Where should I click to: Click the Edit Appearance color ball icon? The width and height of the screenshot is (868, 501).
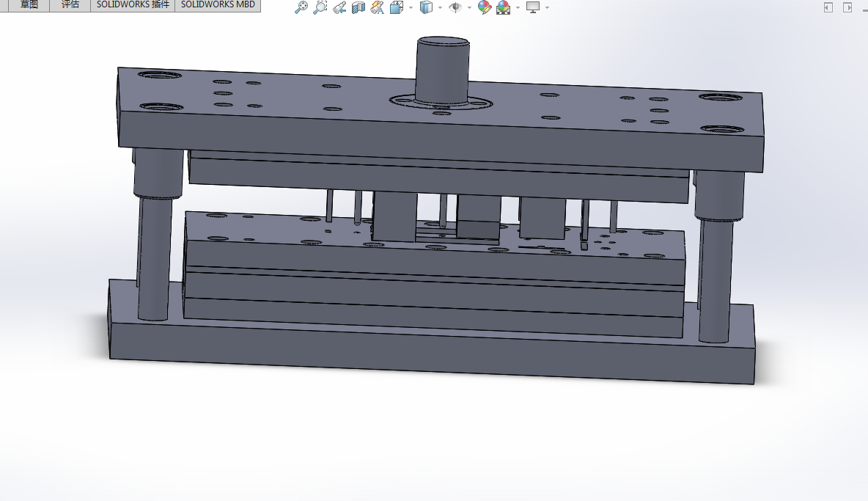click(x=485, y=7)
